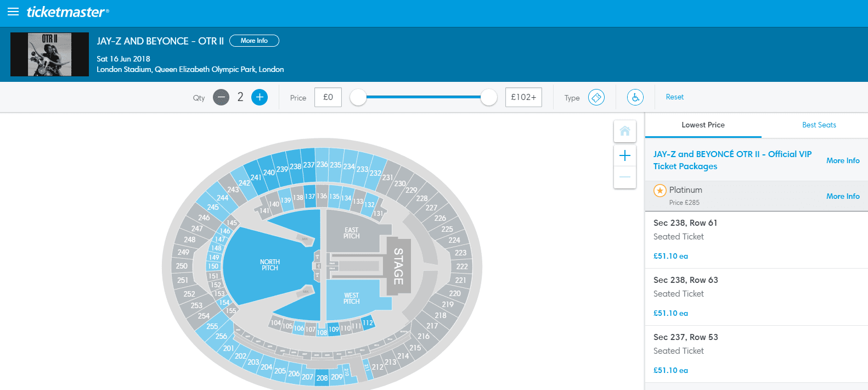The width and height of the screenshot is (868, 390).
Task: Select section 244 on the seat map
Action: coord(222,198)
